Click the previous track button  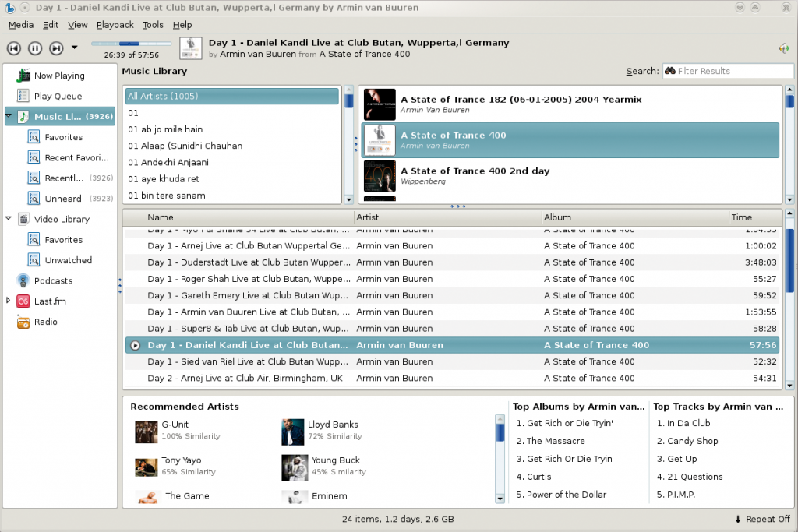click(14, 48)
